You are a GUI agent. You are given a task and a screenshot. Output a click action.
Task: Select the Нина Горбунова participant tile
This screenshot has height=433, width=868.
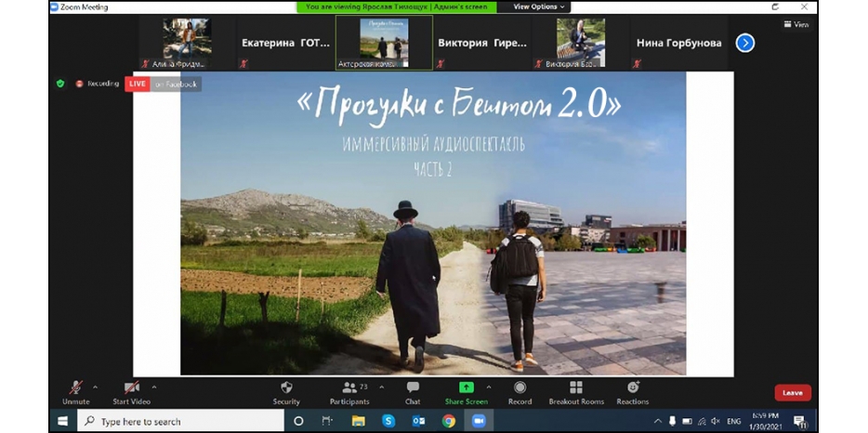[679, 43]
